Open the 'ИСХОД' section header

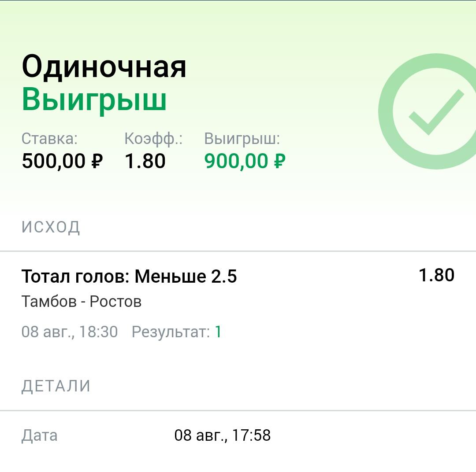[x=51, y=227]
